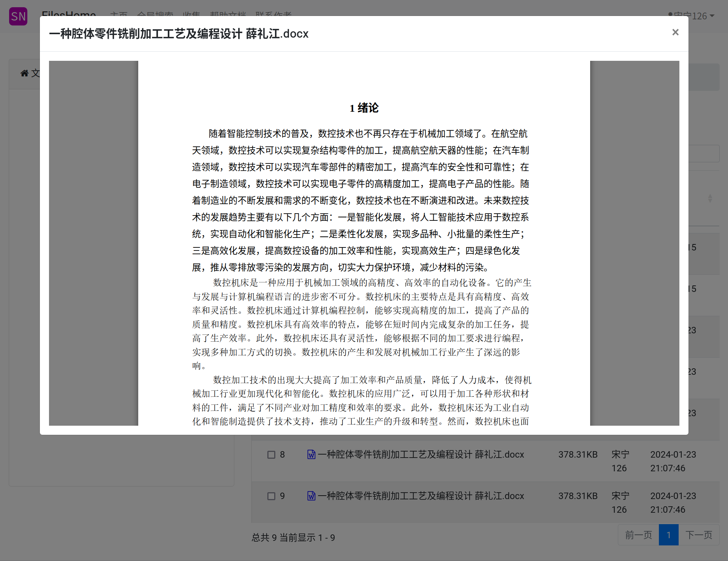Go to next page with 下一页
Screen dimensions: 728x561
[x=699, y=535]
